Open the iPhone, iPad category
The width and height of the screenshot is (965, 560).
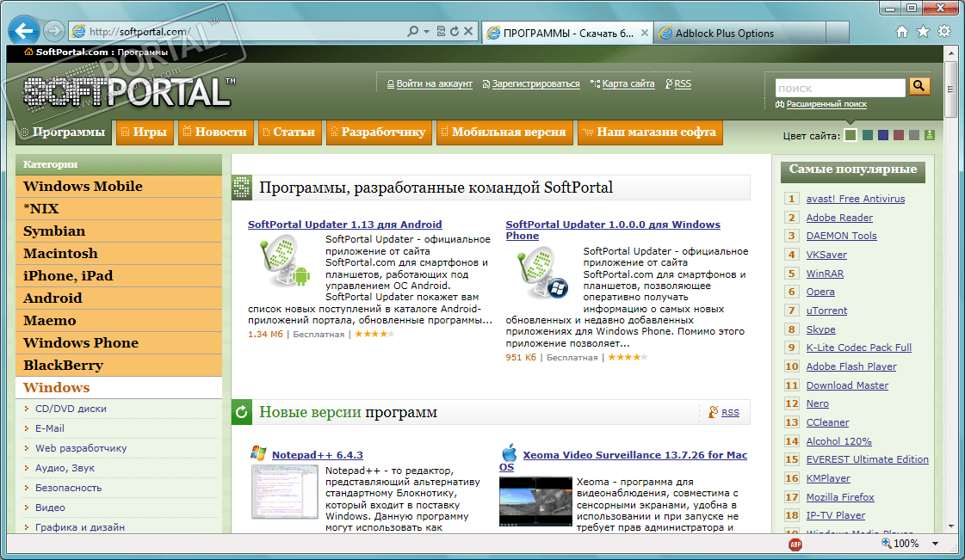coord(119,276)
